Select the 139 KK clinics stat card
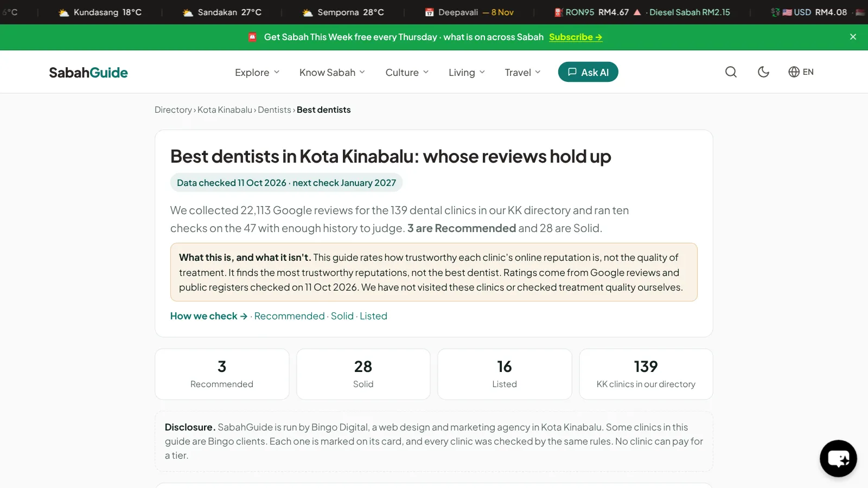This screenshot has width=868, height=488. coord(646,374)
